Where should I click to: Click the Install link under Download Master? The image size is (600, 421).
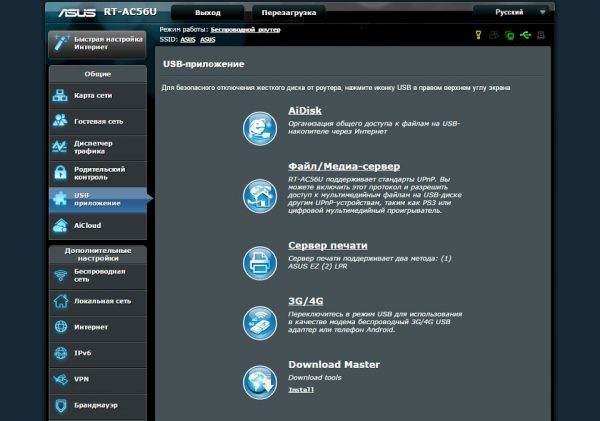(x=301, y=390)
